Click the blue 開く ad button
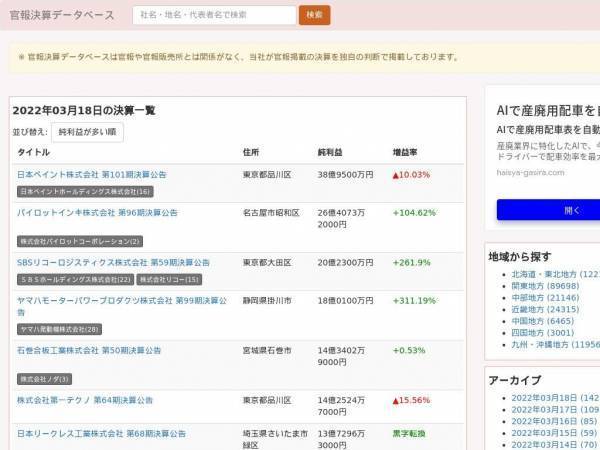This screenshot has width=600, height=450. click(548, 210)
